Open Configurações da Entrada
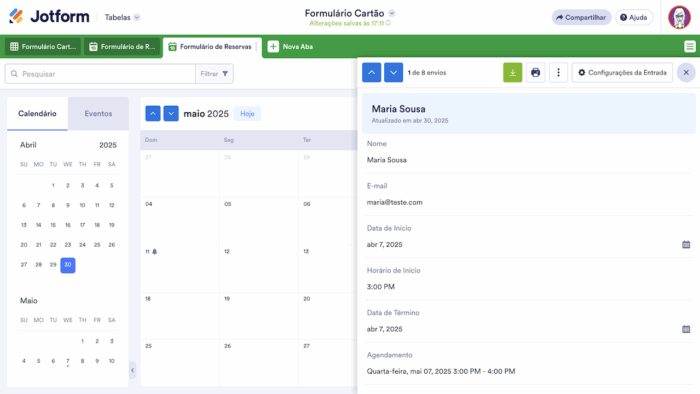The width and height of the screenshot is (700, 394). 622,73
